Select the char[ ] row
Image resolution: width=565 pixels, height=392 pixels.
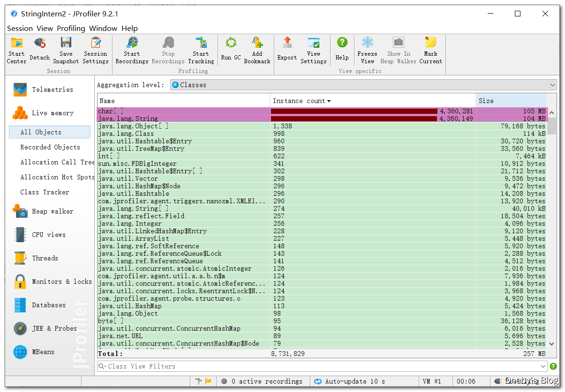click(322, 111)
